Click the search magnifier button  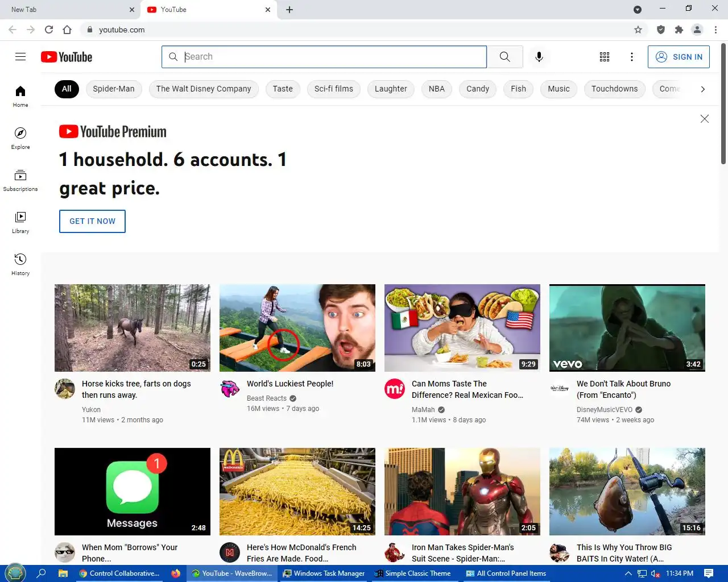pyautogui.click(x=504, y=57)
